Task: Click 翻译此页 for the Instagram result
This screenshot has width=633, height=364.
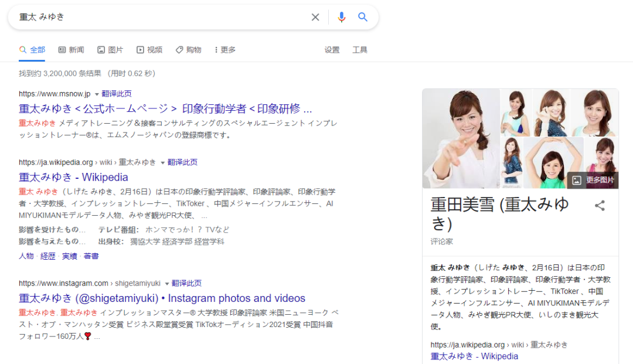Action: click(186, 283)
